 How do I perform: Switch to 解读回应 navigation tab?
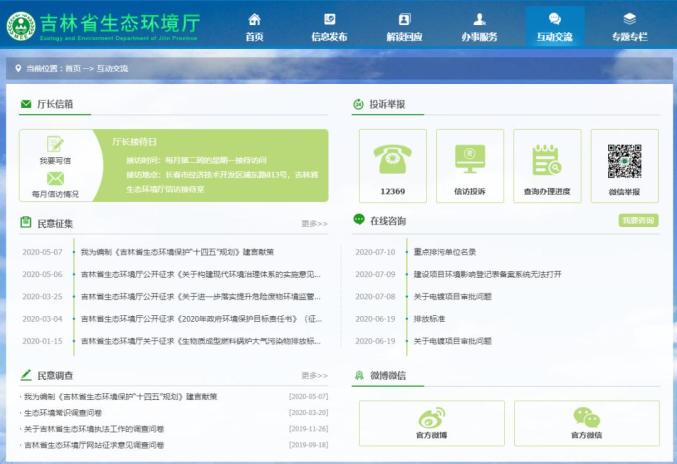click(404, 26)
